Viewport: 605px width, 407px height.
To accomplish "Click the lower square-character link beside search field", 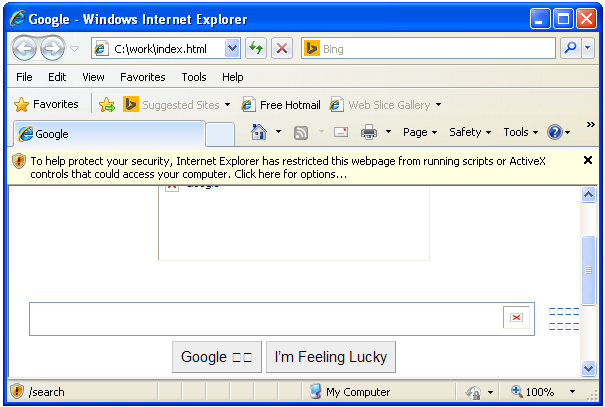I will tap(564, 326).
